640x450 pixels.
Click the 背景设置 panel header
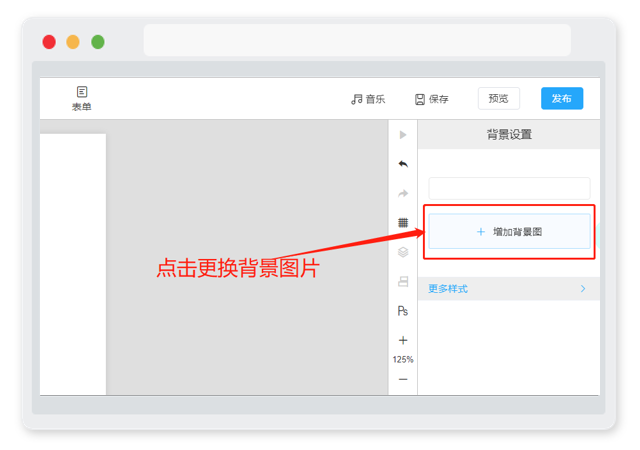coord(509,134)
